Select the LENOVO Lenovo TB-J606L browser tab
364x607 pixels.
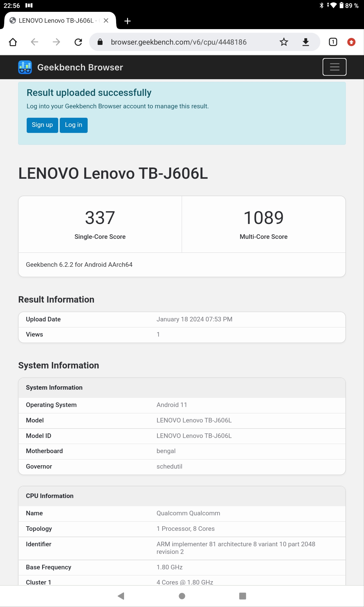(60, 21)
